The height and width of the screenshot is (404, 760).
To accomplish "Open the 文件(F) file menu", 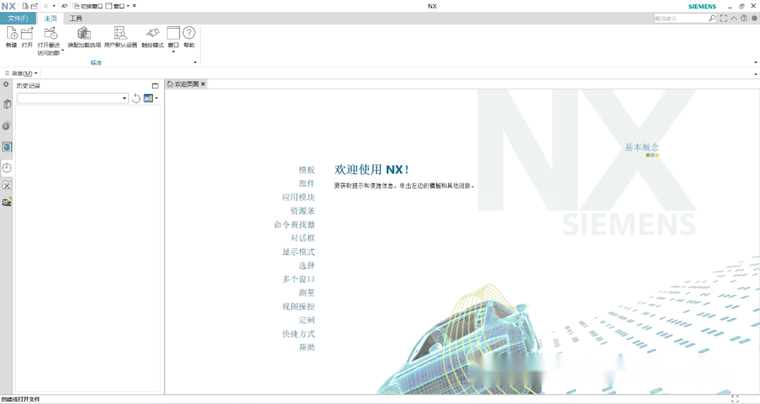I will point(18,18).
